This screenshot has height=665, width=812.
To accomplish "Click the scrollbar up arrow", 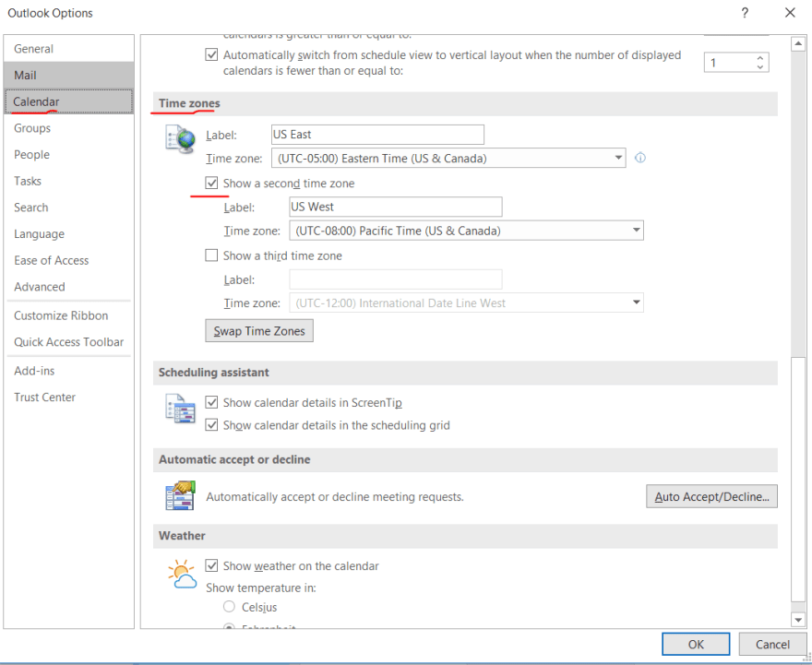I will (798, 44).
